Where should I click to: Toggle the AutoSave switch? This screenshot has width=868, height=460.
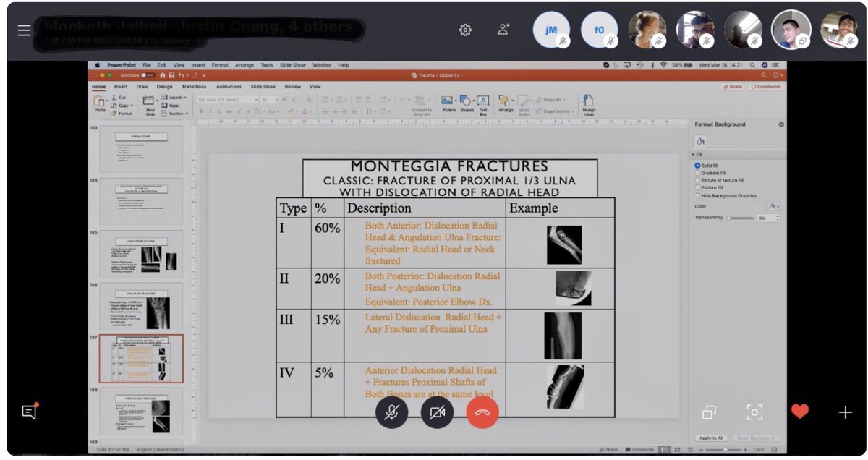(x=148, y=75)
